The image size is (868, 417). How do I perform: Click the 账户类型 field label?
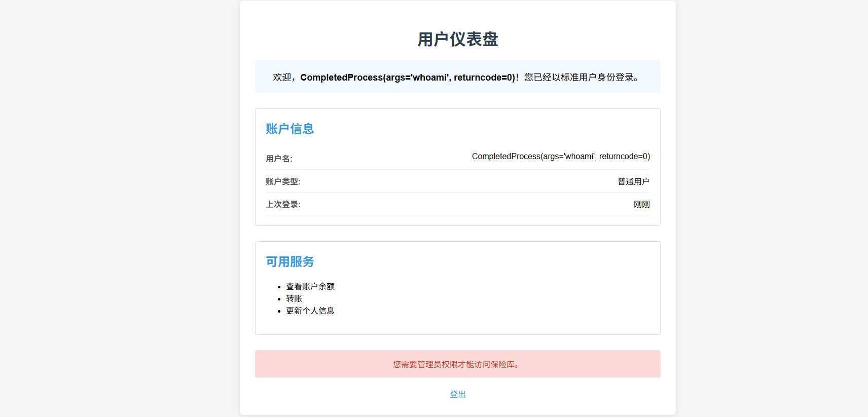(x=283, y=181)
